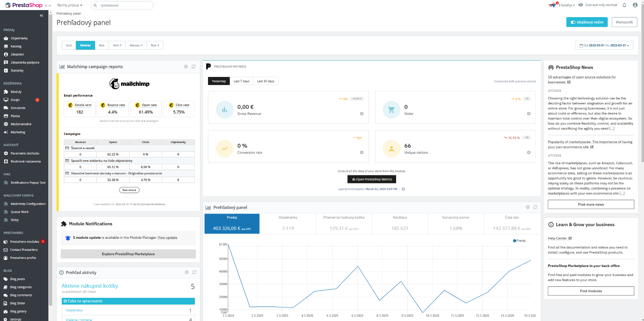Switch to the Rok period tab
This screenshot has width=644, height=321.
[102, 45]
